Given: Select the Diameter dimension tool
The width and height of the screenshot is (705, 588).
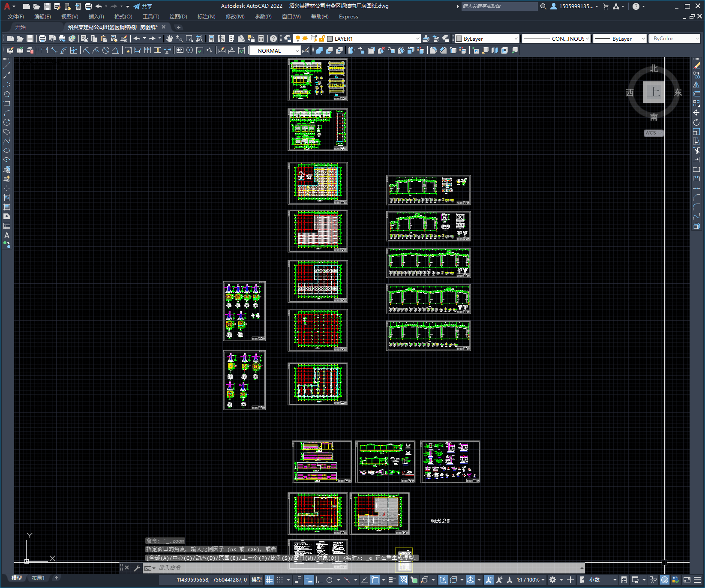Looking at the screenshot, I should coord(106,50).
